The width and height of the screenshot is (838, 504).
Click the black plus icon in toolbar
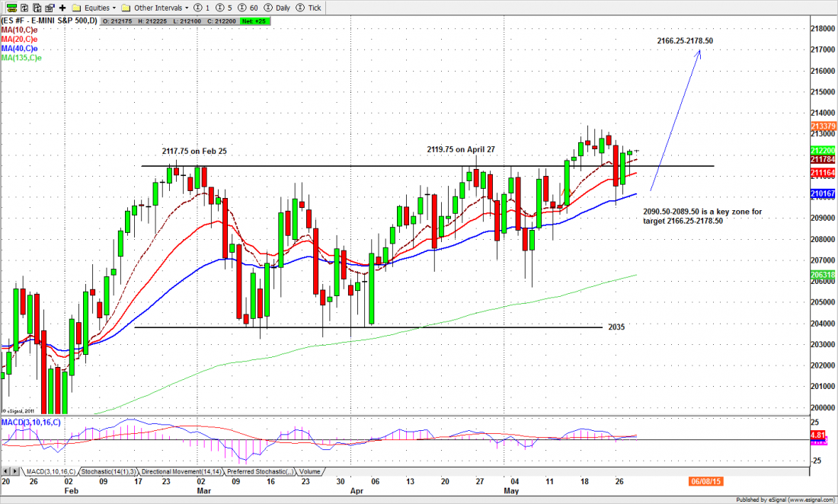click(x=62, y=8)
